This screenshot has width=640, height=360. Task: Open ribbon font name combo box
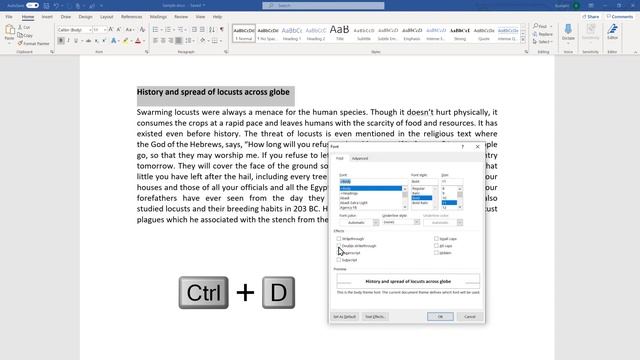(74, 30)
